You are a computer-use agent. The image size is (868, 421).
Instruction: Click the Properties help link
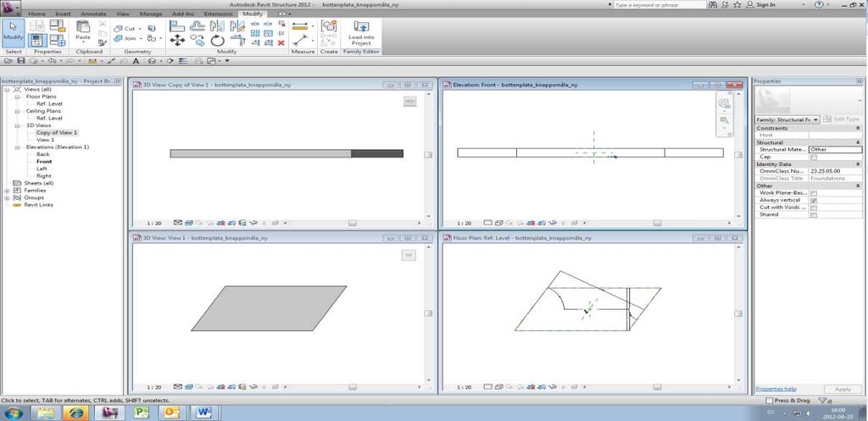point(776,389)
